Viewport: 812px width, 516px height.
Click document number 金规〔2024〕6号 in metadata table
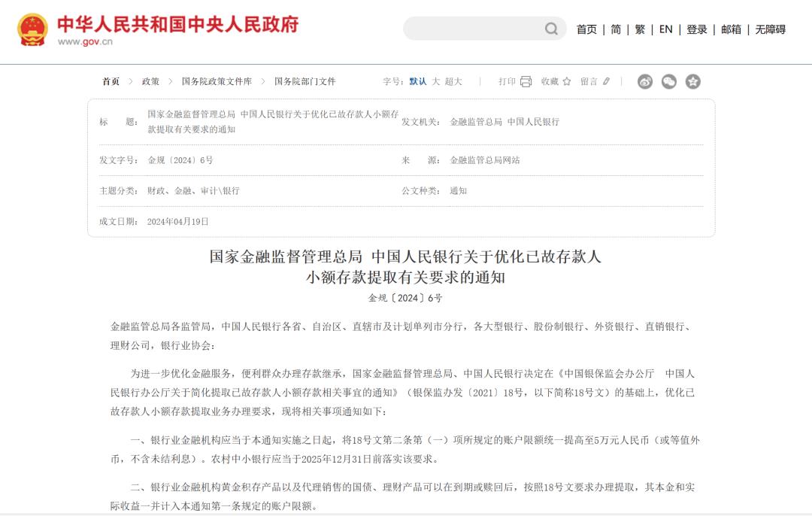click(x=180, y=160)
